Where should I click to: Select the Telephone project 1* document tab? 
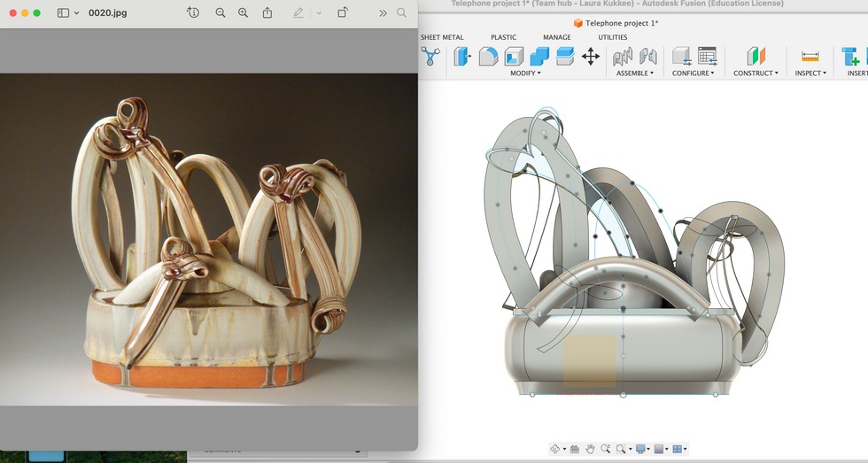[616, 23]
